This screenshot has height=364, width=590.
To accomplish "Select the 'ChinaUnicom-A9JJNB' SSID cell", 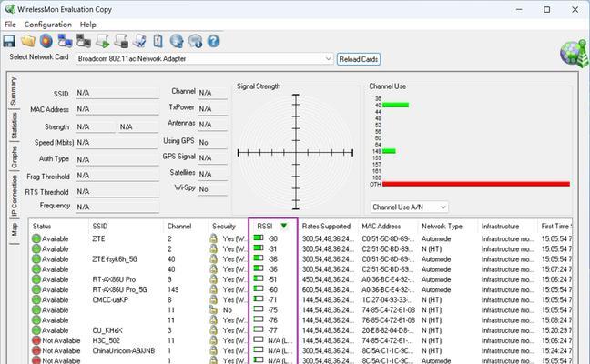I will click(124, 350).
